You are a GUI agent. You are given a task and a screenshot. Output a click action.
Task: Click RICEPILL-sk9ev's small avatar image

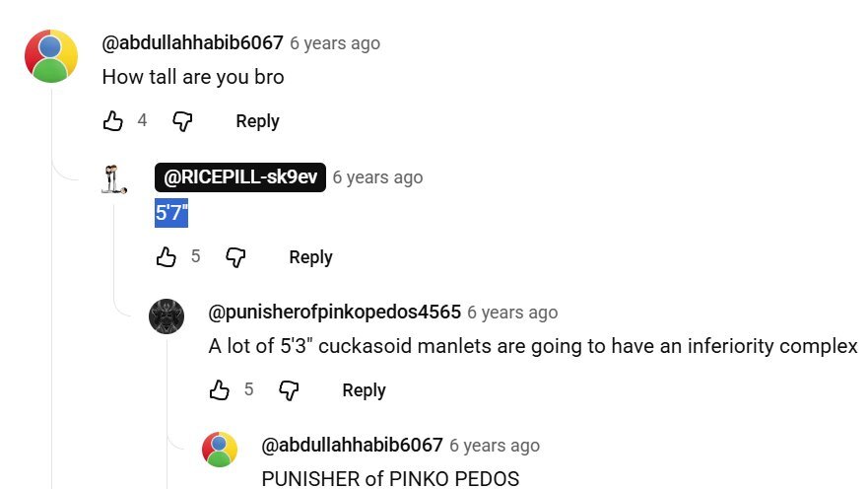[114, 179]
